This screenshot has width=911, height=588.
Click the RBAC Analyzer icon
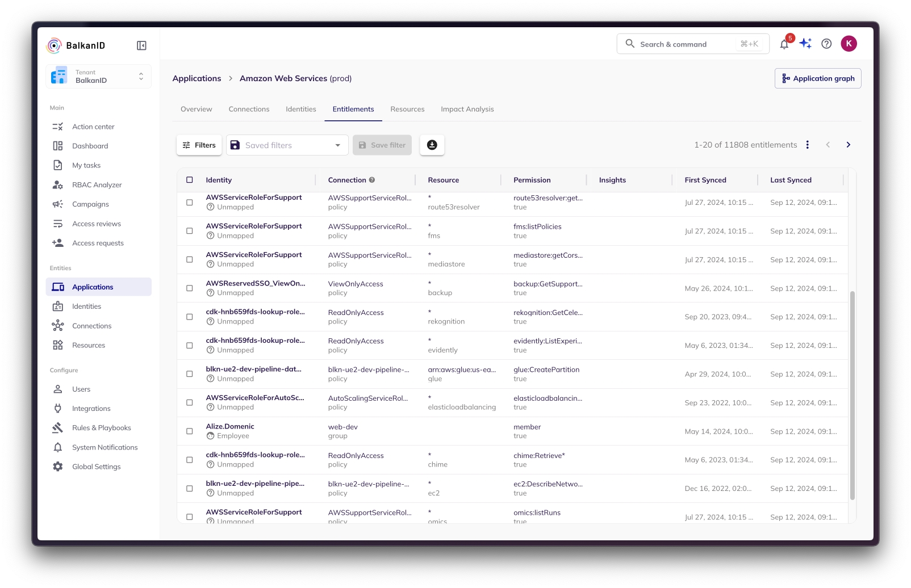pyautogui.click(x=58, y=185)
